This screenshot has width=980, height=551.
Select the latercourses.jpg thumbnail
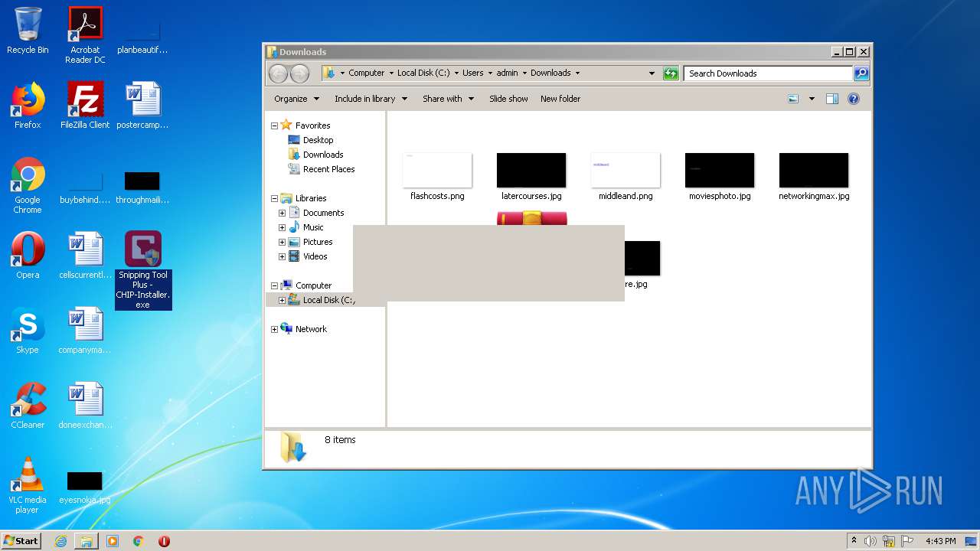[531, 176]
